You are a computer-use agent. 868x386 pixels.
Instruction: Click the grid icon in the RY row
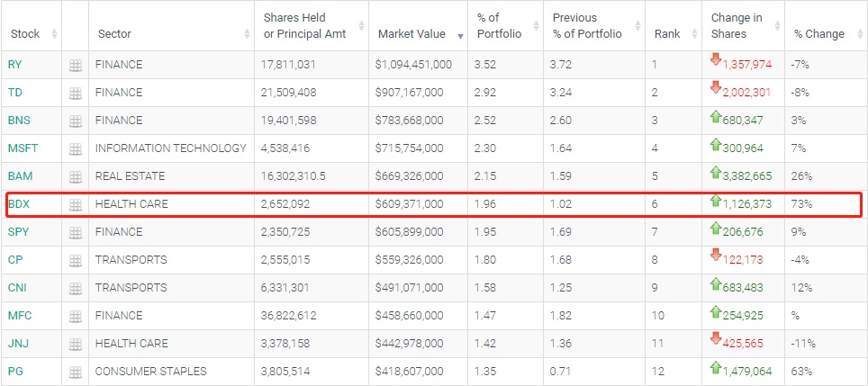pos(76,66)
